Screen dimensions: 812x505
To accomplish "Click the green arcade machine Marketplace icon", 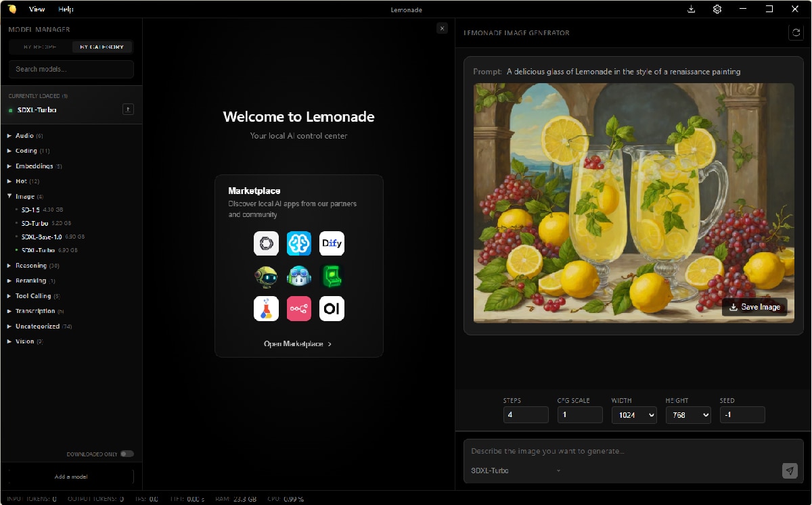I will 332,276.
